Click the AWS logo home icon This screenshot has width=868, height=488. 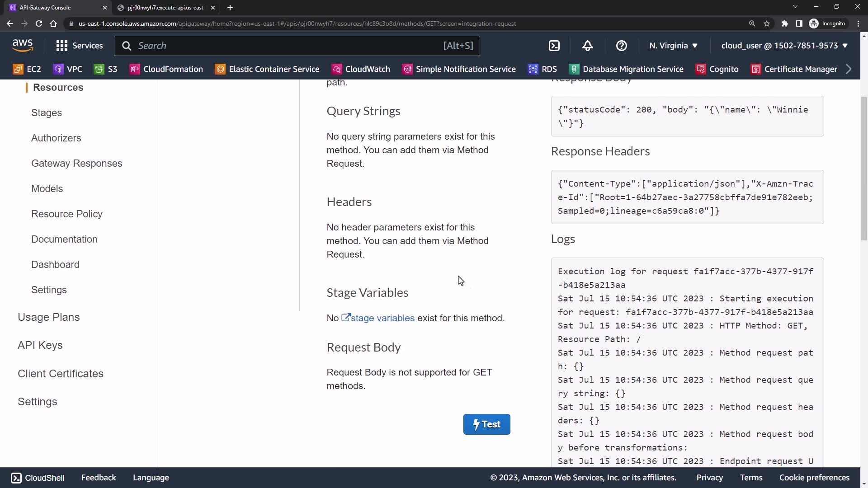(x=23, y=45)
